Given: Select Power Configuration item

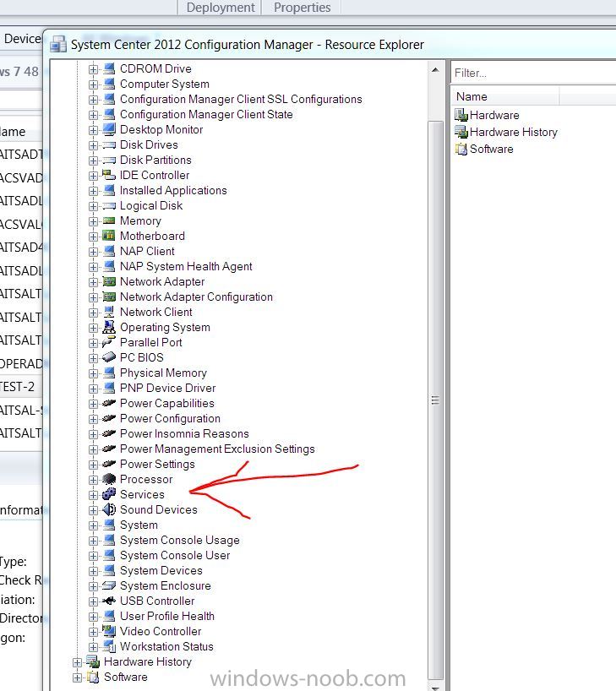Looking at the screenshot, I should pyautogui.click(x=170, y=419).
